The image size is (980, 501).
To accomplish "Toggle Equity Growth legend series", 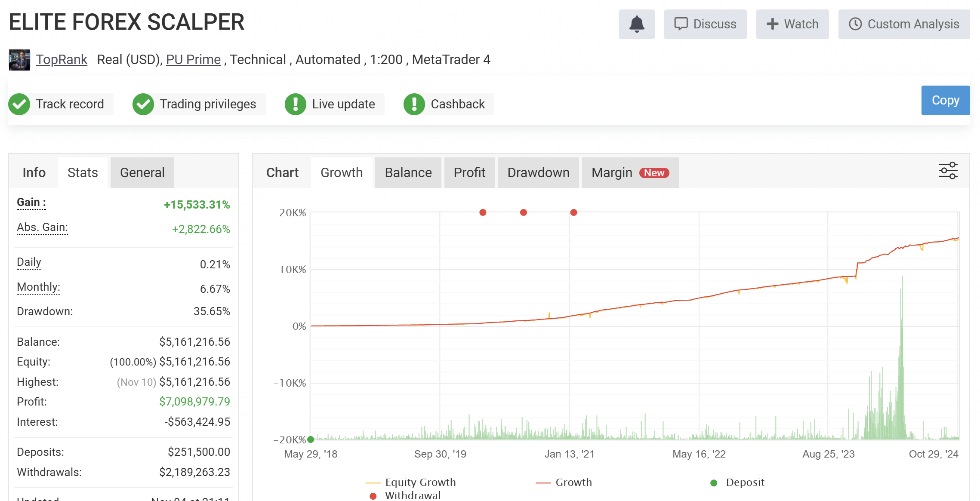I will 420,482.
